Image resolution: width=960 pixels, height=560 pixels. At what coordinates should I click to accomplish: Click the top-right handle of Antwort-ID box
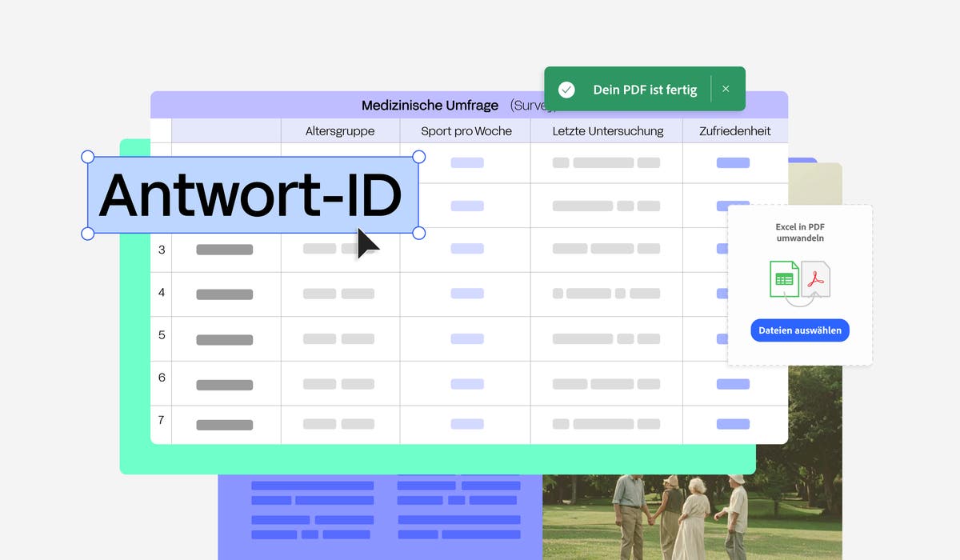point(418,157)
